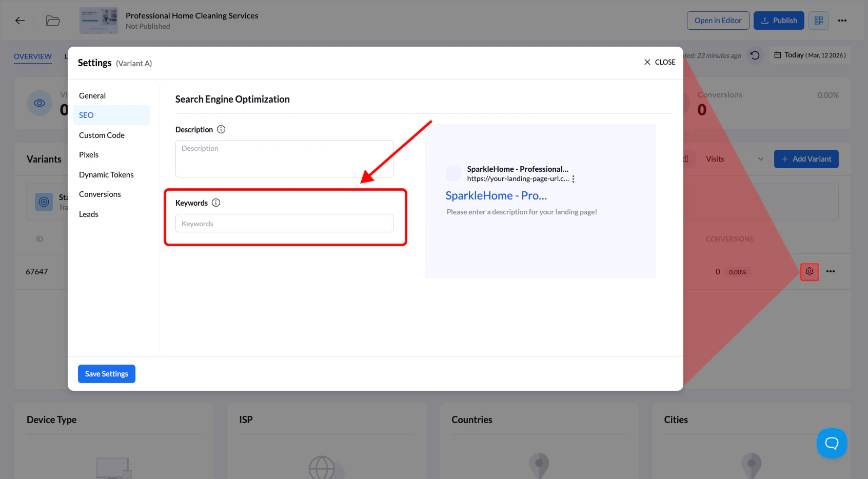Open the Dynamic Tokens section
Screen dimensions: 868x479
(x=111, y=175)
